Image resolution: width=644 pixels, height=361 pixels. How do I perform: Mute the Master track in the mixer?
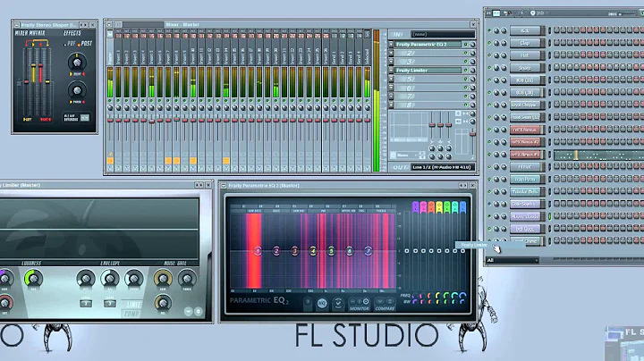[110, 100]
